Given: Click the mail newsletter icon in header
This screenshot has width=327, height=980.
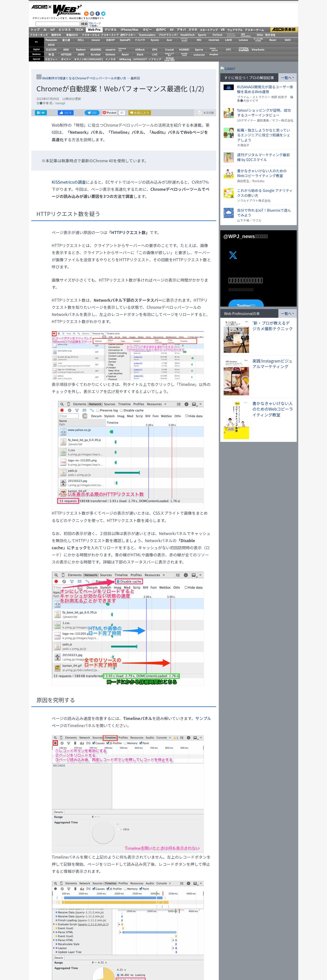Looking at the screenshot, I should coord(92,14).
